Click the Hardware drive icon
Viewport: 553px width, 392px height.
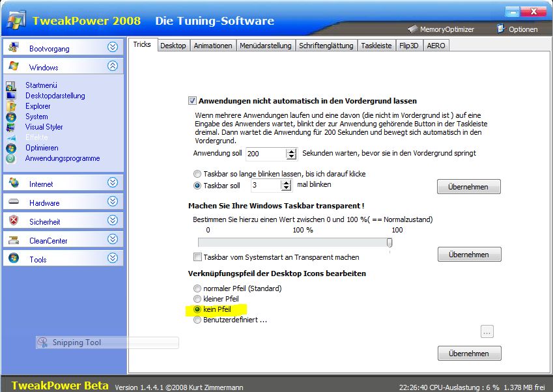(14, 201)
